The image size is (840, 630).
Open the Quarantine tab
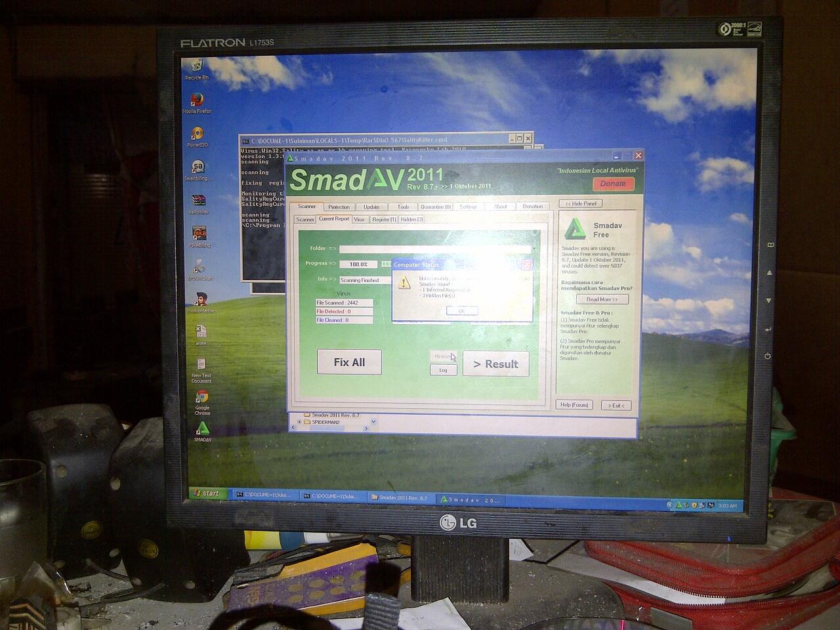436,207
